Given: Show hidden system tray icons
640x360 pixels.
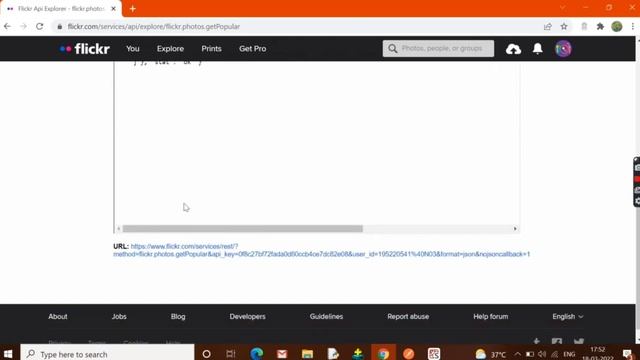Looking at the screenshot, I should coord(517,354).
